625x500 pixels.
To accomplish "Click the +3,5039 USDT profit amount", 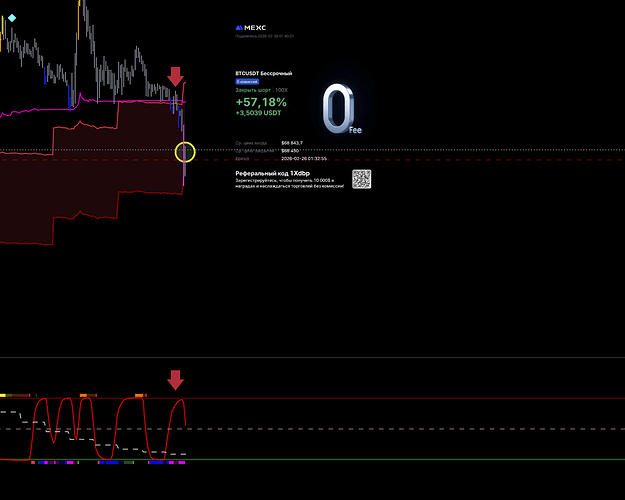I will click(259, 113).
